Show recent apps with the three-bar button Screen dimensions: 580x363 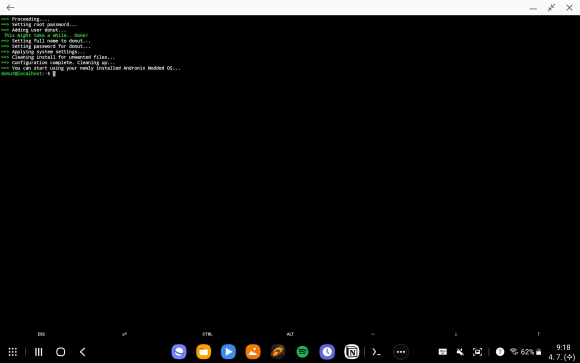[x=38, y=352]
